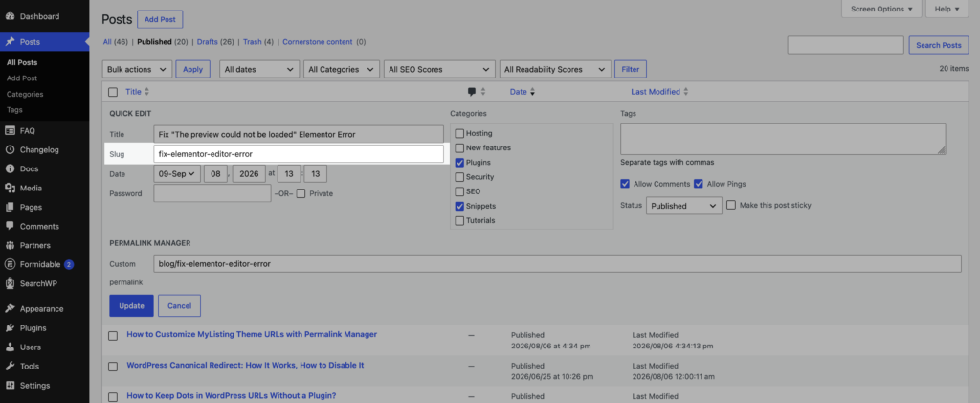Enable the Private checkbox
Image resolution: width=980 pixels, height=403 pixels.
pos(301,193)
